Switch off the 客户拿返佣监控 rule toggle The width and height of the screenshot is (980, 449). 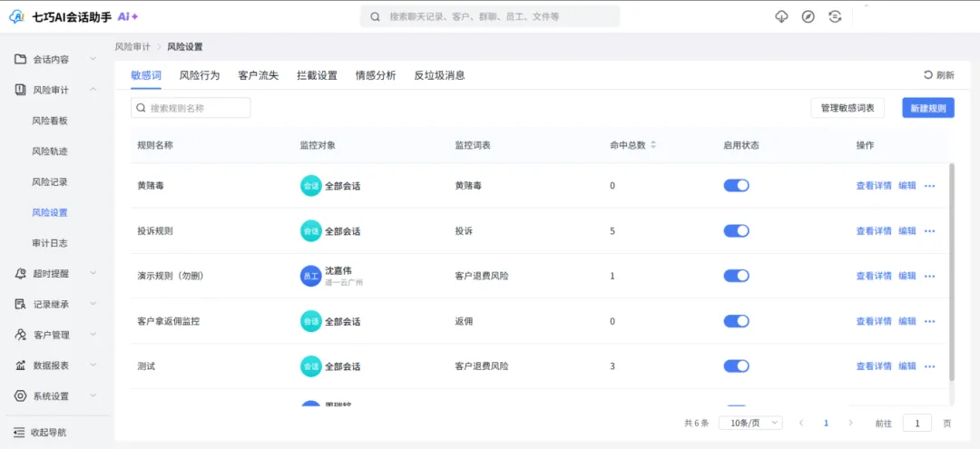[736, 321]
